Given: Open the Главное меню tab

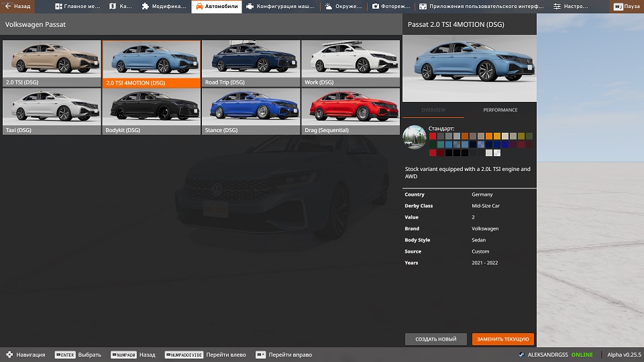Looking at the screenshot, I should point(79,7).
